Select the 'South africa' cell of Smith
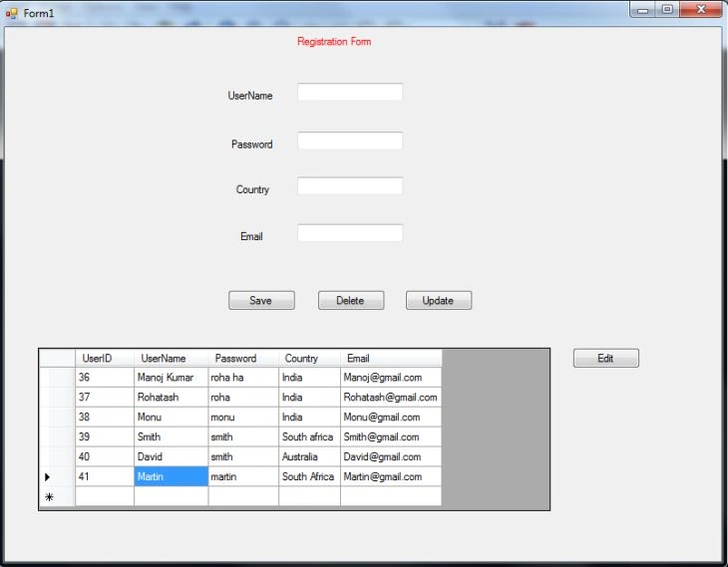This screenshot has width=728, height=567. click(309, 436)
